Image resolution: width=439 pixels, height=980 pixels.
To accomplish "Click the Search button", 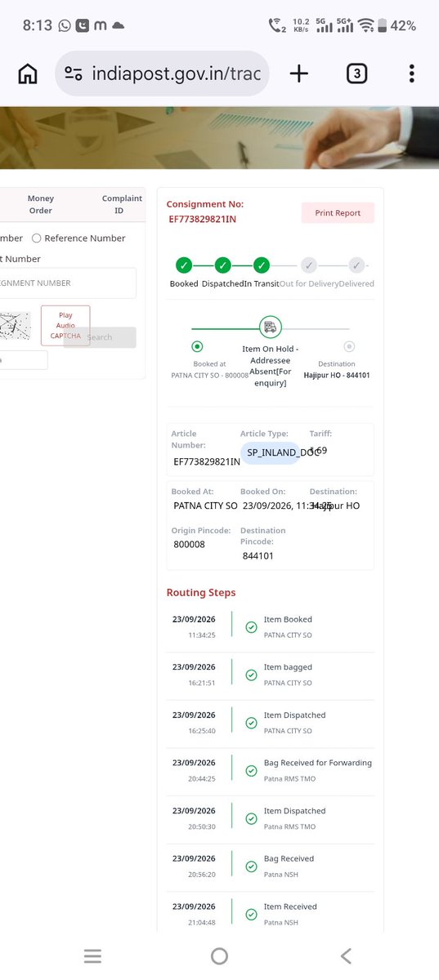I will [x=100, y=337].
